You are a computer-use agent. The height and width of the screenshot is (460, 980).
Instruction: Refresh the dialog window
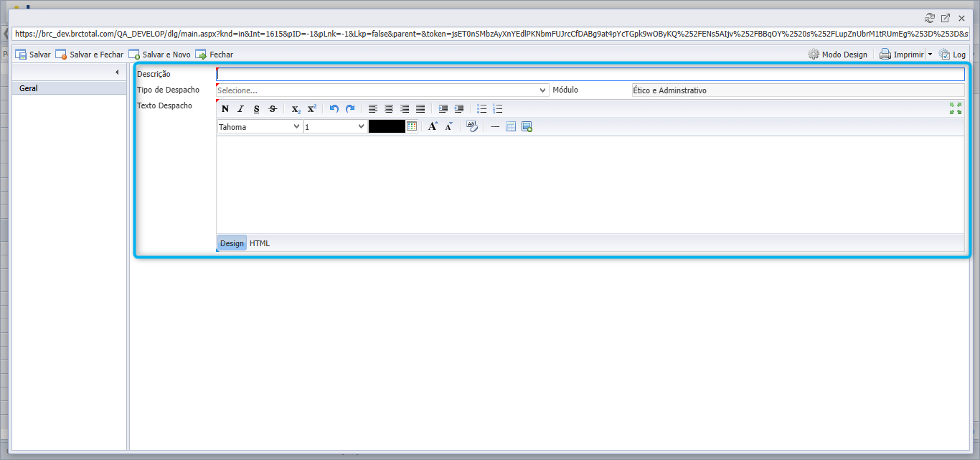[930, 18]
